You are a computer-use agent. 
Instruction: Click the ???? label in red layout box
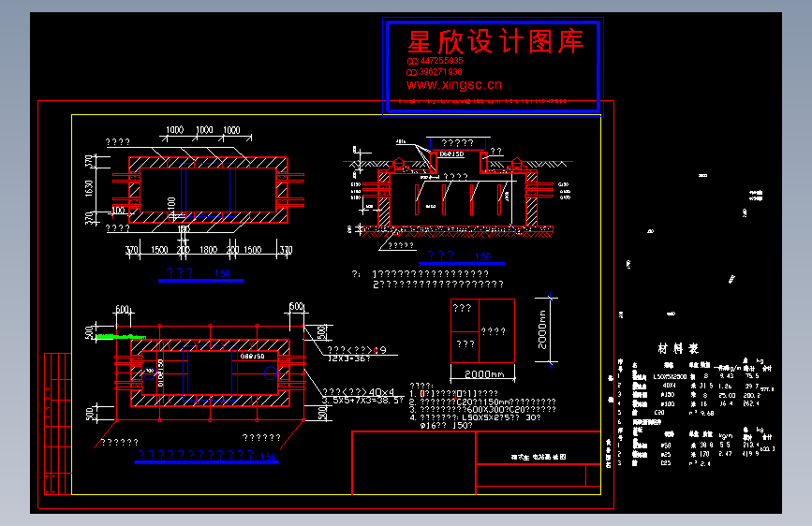coord(493,331)
